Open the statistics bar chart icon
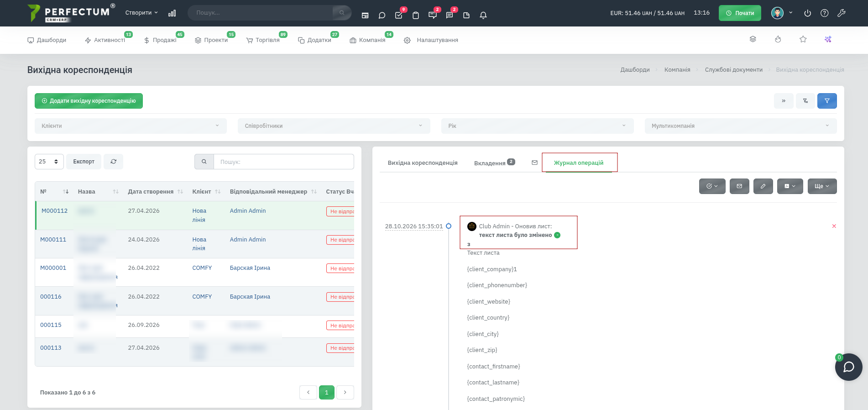The width and height of the screenshot is (868, 410). pos(172,13)
